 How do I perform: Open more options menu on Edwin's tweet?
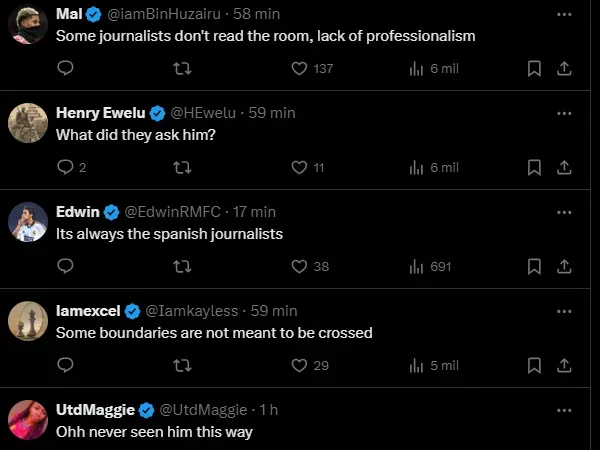[564, 212]
